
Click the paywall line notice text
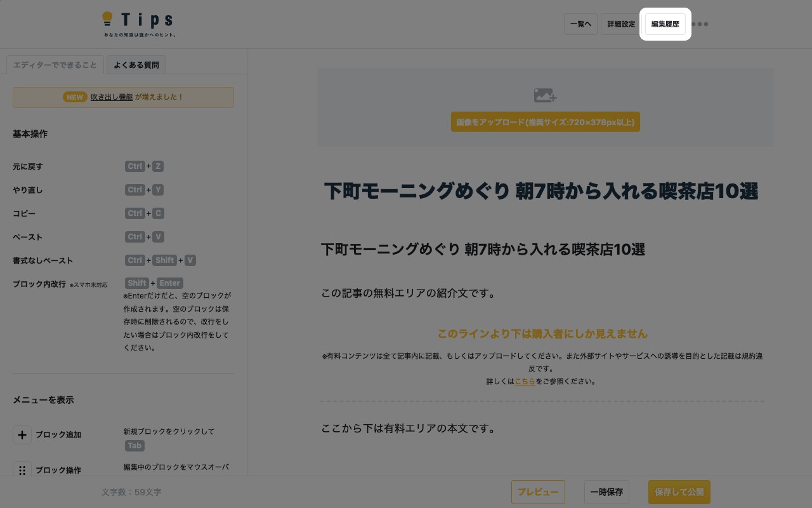pyautogui.click(x=542, y=334)
